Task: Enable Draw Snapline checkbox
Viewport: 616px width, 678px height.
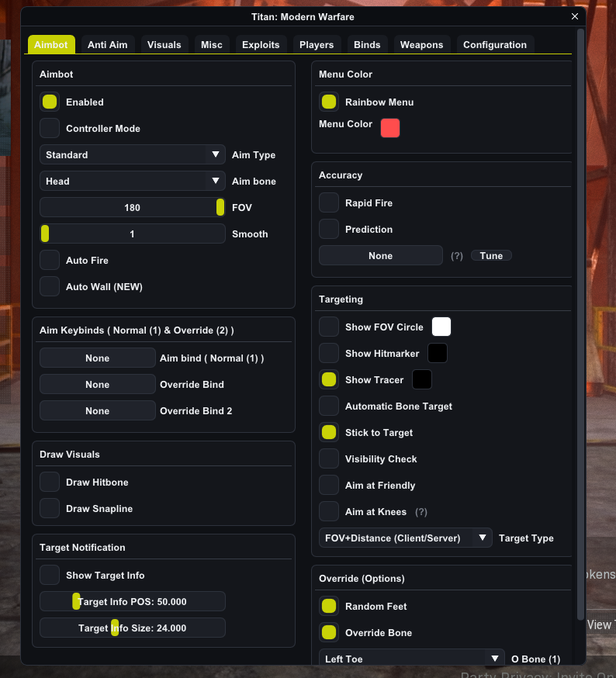Action: pyautogui.click(x=50, y=509)
